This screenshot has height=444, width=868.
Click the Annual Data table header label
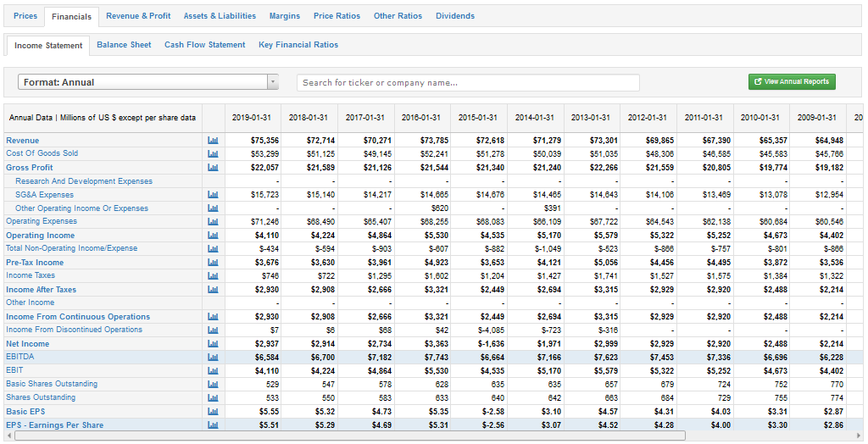103,118
